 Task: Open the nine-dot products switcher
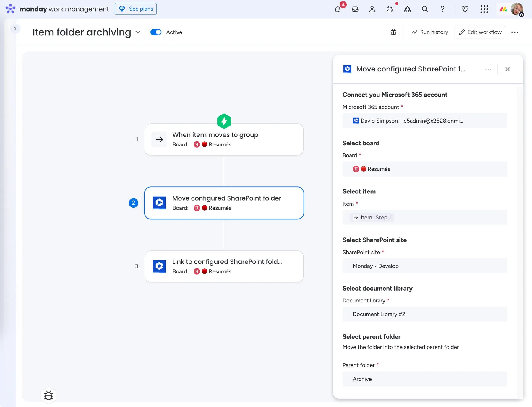tap(484, 9)
